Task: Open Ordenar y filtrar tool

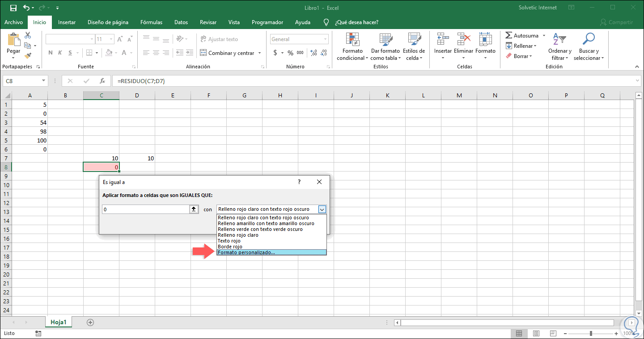Action: pos(559,40)
